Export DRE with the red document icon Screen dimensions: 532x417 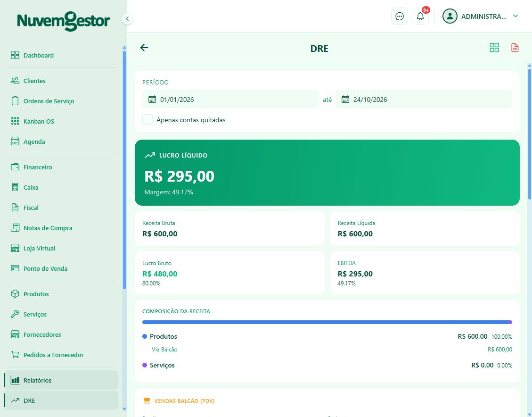click(515, 48)
